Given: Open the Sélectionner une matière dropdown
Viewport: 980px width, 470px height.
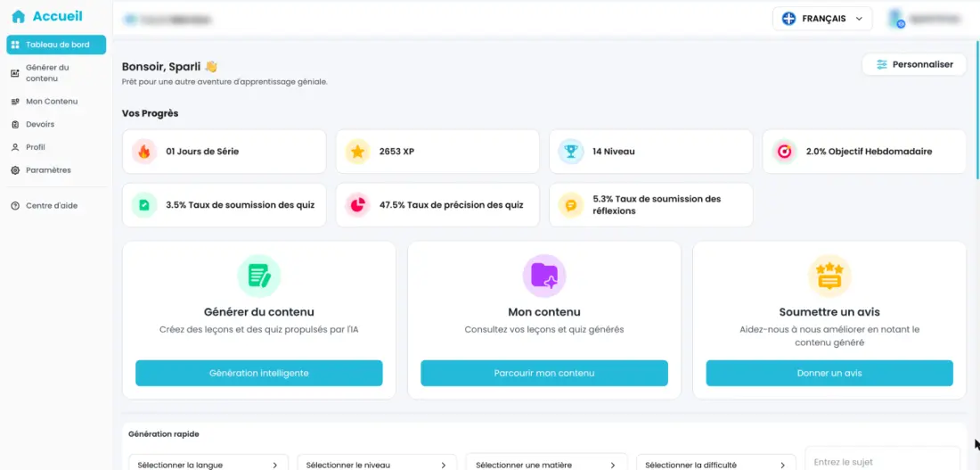Looking at the screenshot, I should (547, 463).
